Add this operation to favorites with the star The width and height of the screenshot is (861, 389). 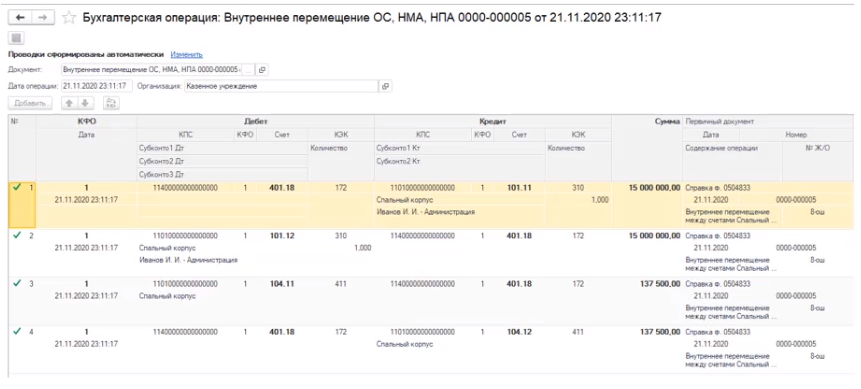coord(69,18)
